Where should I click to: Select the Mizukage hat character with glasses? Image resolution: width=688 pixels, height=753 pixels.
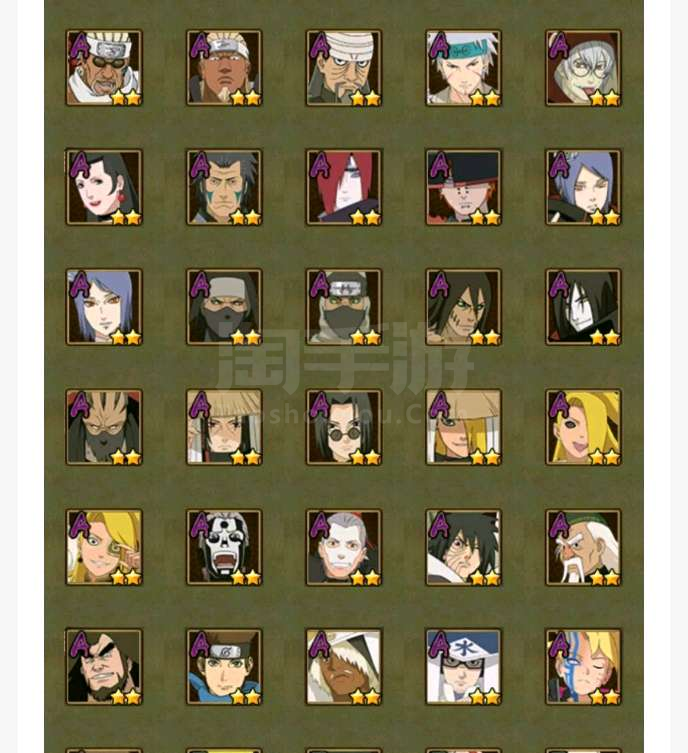463,667
